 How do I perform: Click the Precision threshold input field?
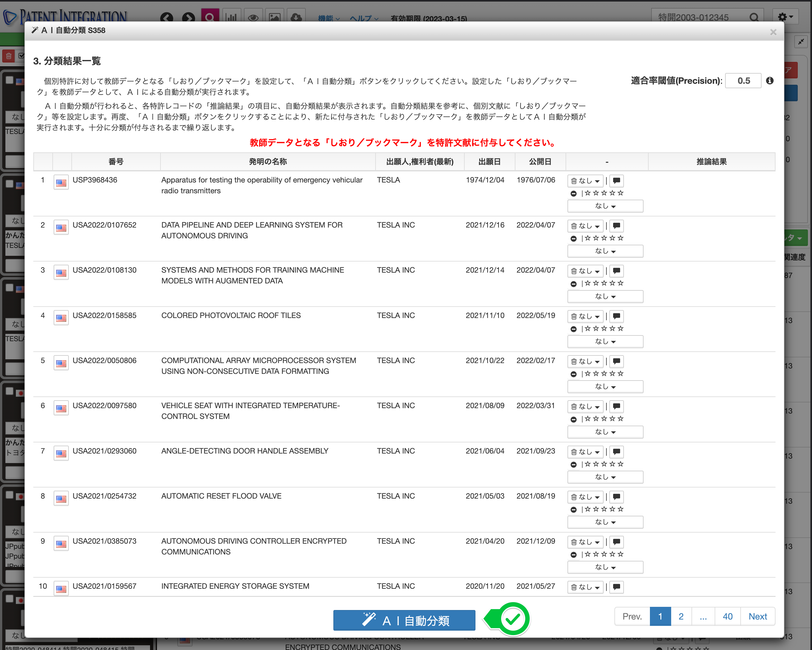(743, 81)
